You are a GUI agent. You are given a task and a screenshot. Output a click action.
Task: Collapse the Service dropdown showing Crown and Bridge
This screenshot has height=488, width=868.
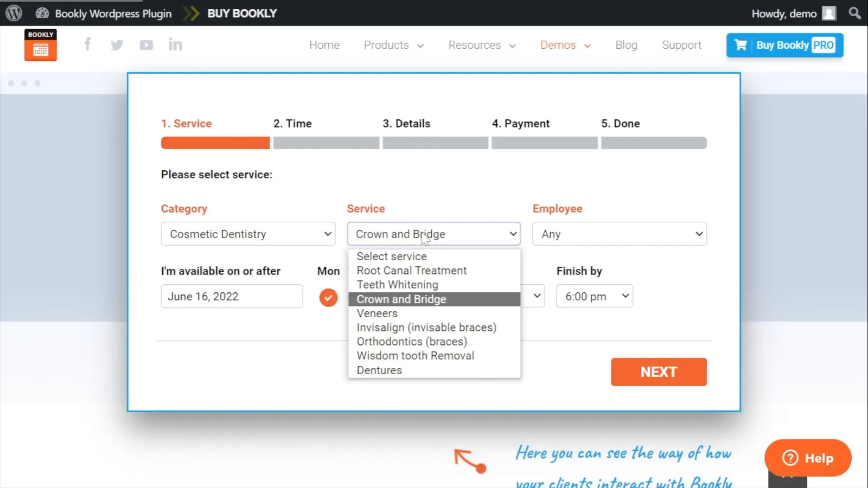click(x=433, y=234)
